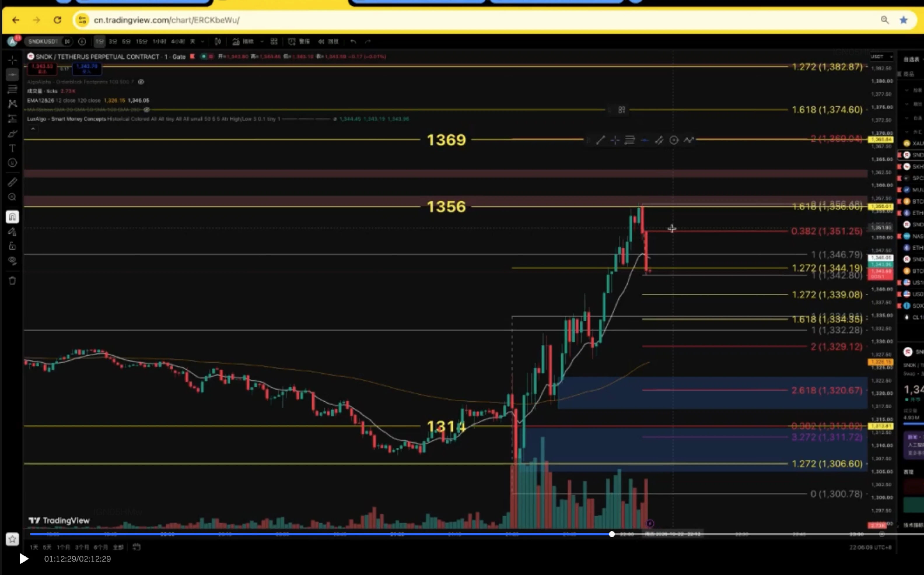Toggle visibility of MA Ribbon indicator
924x575 pixels.
click(146, 110)
